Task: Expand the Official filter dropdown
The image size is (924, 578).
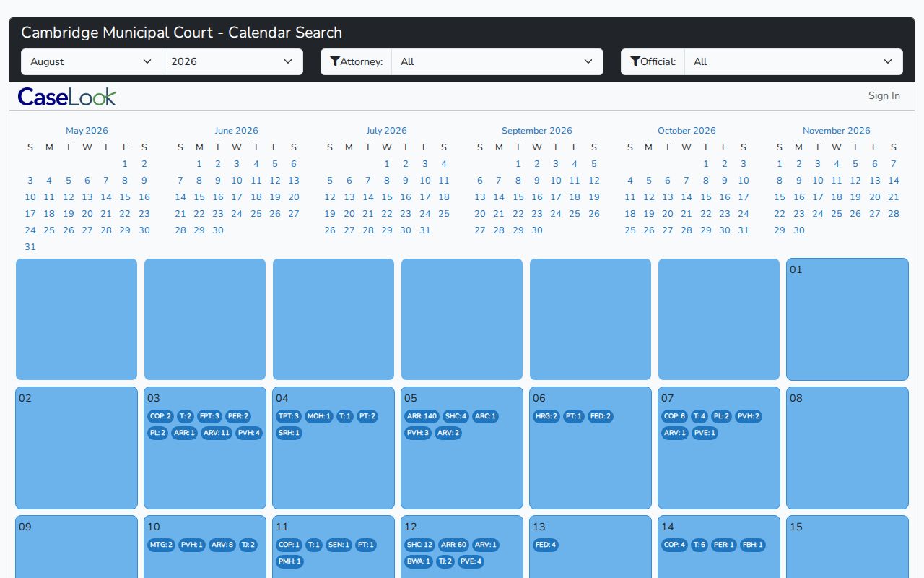Action: pyautogui.click(x=793, y=61)
